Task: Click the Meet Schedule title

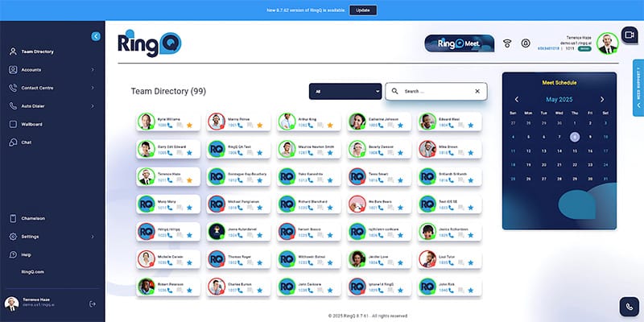Action: pos(559,83)
